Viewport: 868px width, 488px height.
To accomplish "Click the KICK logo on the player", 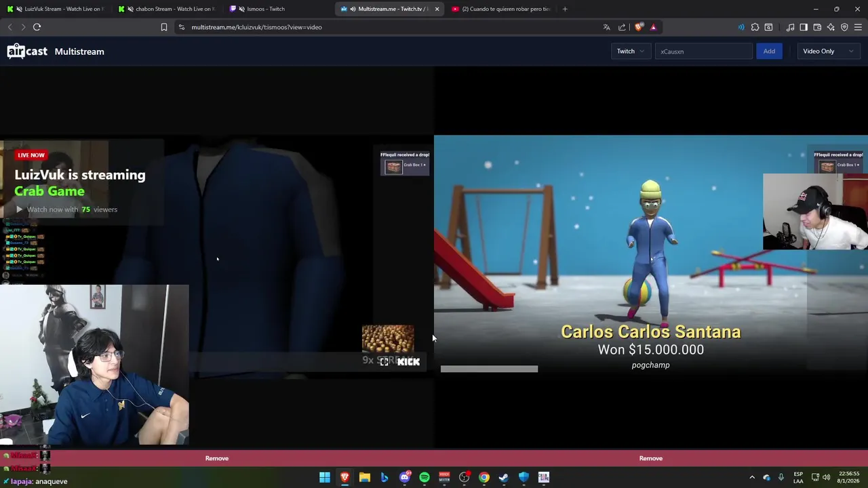I will coord(408,362).
